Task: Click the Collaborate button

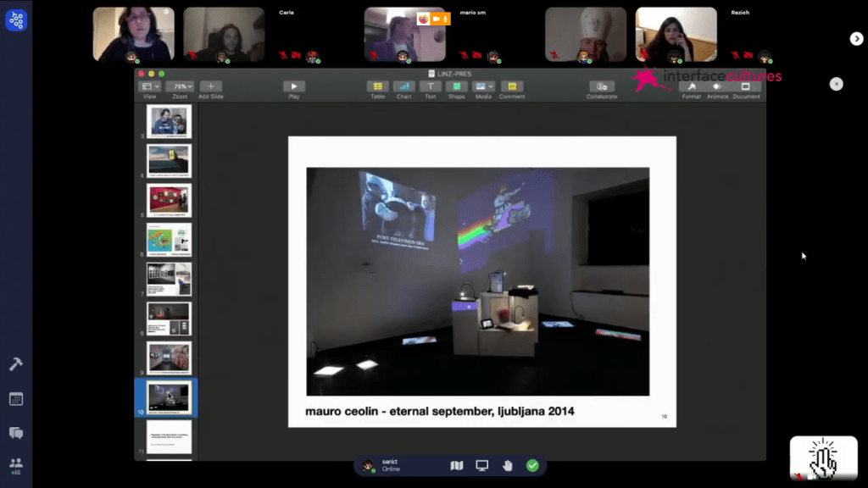Action: (601, 86)
